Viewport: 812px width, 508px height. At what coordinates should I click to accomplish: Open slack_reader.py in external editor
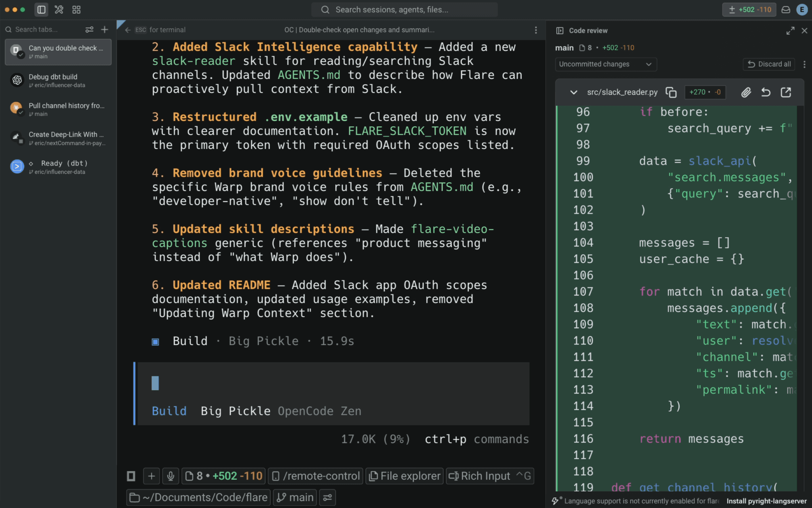pos(786,92)
